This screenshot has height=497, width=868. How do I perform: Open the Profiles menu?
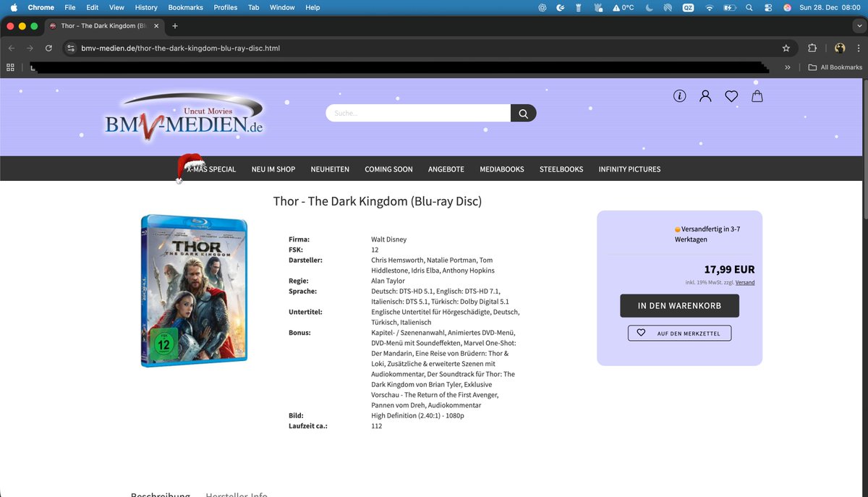(x=226, y=7)
